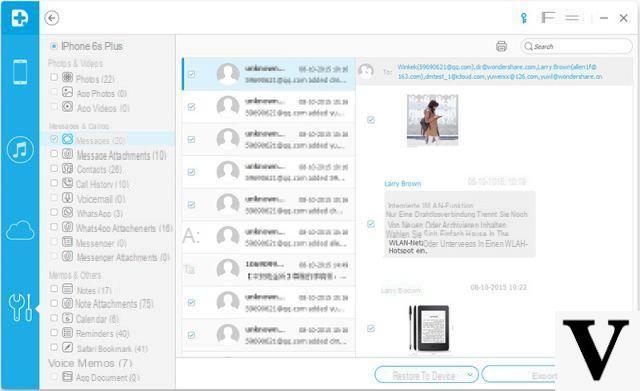
Task: Click the key registration icon
Action: [x=524, y=18]
